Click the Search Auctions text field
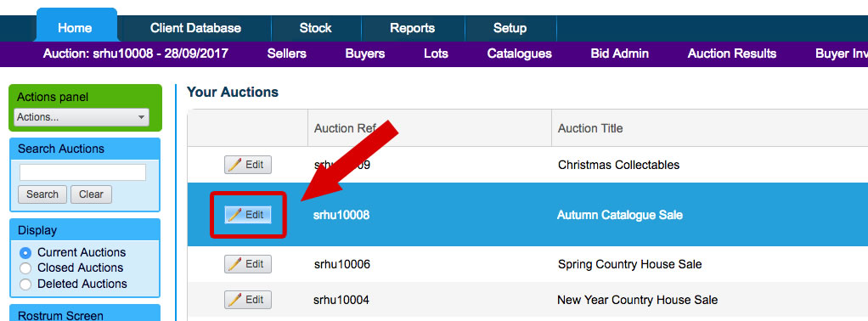 pyautogui.click(x=82, y=172)
